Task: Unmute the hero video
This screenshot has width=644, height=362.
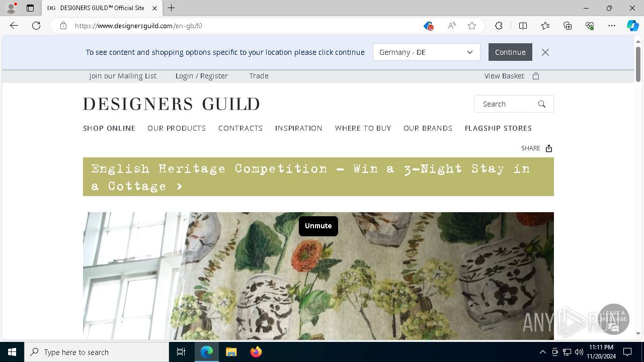Action: pos(318,226)
